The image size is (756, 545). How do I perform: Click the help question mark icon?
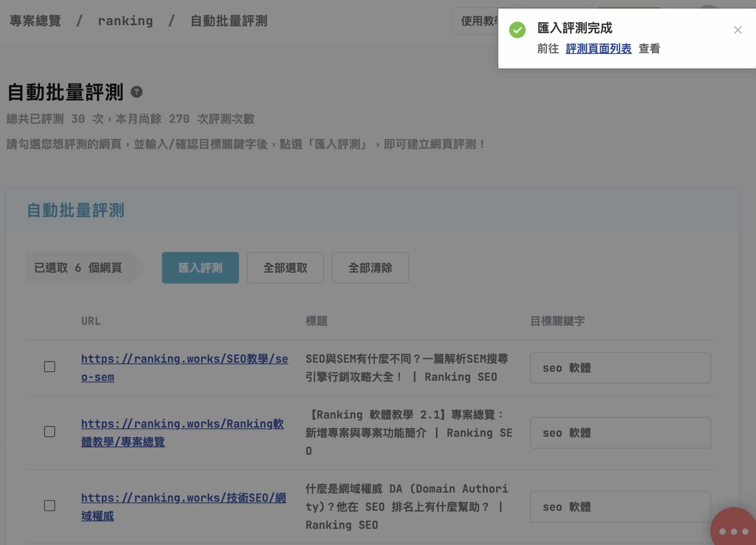click(136, 92)
